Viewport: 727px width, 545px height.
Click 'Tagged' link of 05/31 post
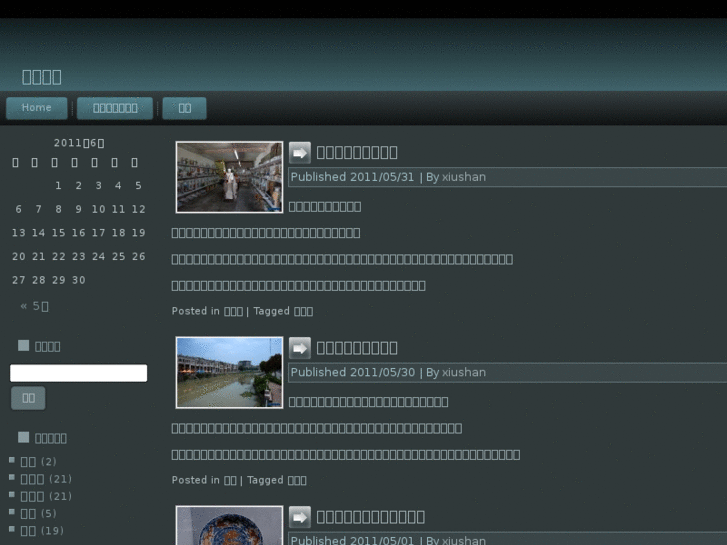coord(303,311)
